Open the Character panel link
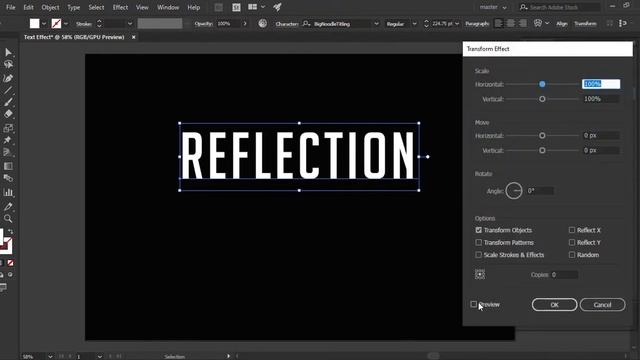This screenshot has width=640, height=360. (287, 24)
